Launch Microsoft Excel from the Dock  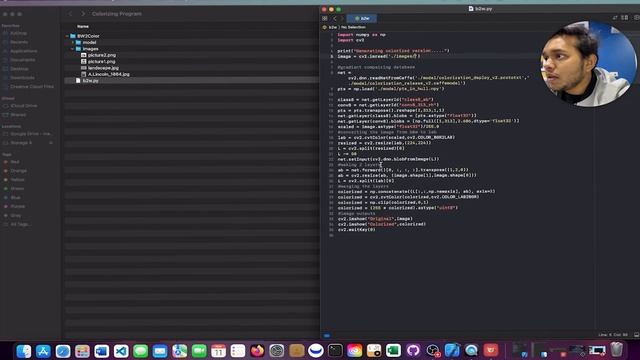point(393,351)
